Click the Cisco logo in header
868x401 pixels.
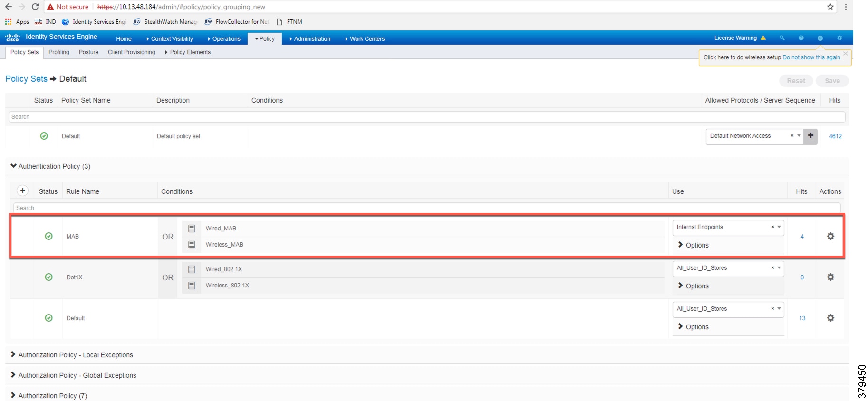point(12,37)
